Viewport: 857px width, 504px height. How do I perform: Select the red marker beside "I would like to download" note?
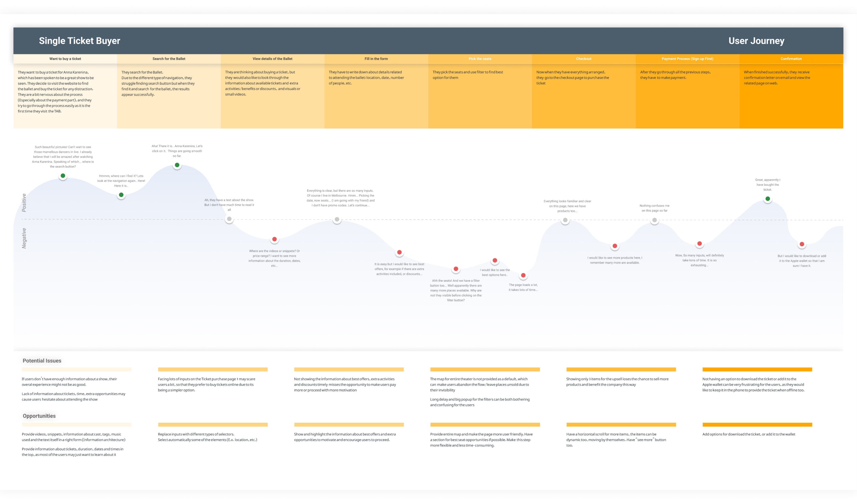point(801,244)
